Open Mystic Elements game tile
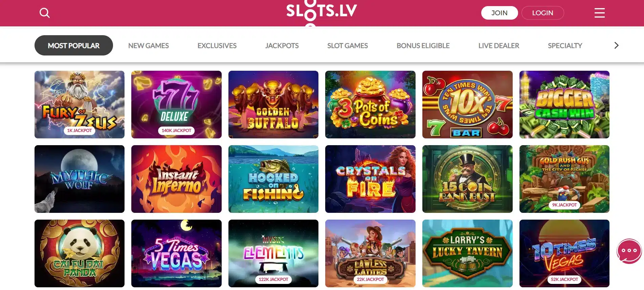This screenshot has height=290, width=644. point(273,253)
